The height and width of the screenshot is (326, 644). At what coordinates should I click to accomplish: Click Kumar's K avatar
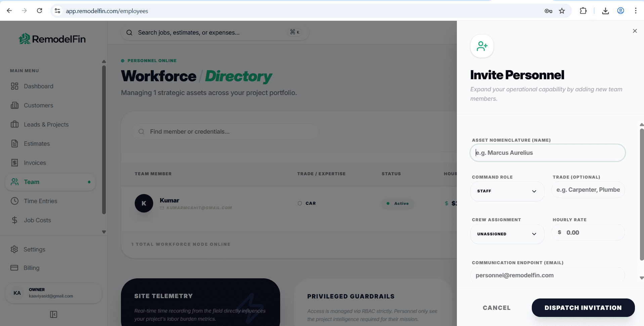point(144,203)
